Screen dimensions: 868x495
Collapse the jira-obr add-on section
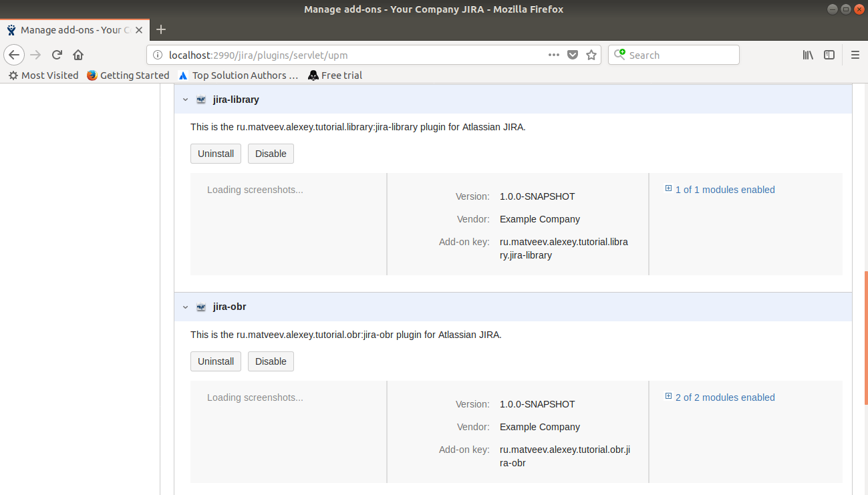coord(185,307)
